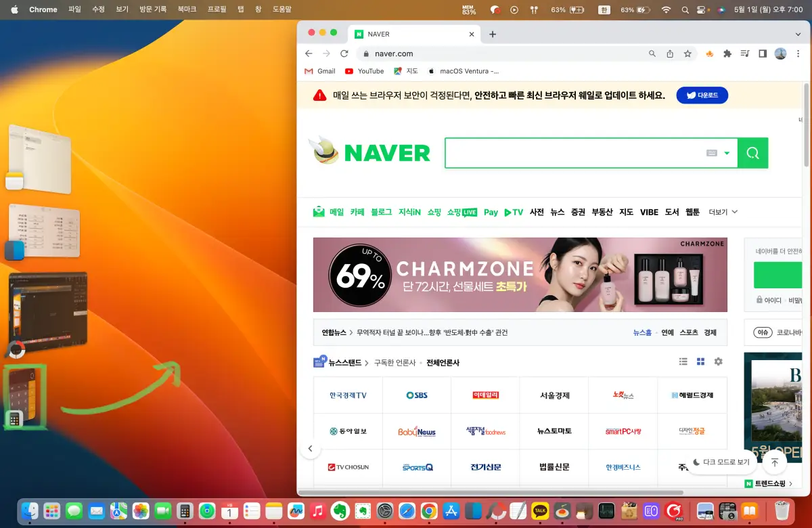Click the green Naver search magnifier button

(x=752, y=153)
